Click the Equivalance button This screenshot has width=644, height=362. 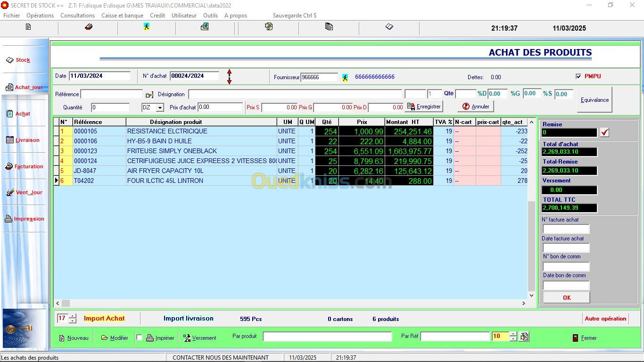click(594, 100)
